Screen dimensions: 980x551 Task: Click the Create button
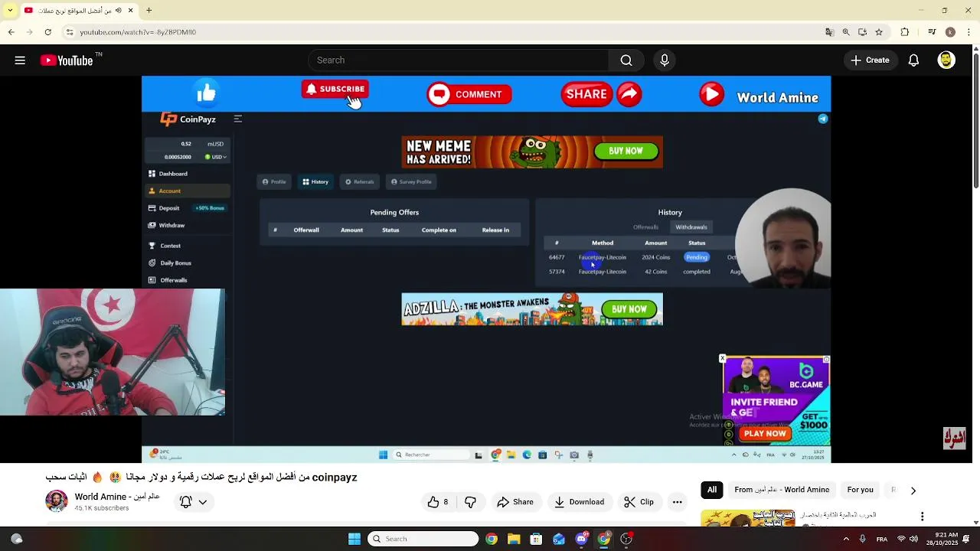coord(870,60)
